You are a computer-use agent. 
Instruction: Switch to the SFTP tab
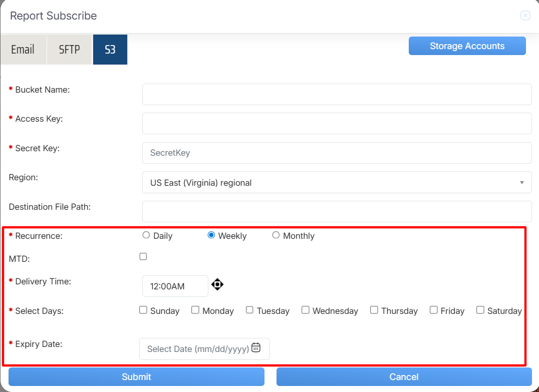click(70, 50)
